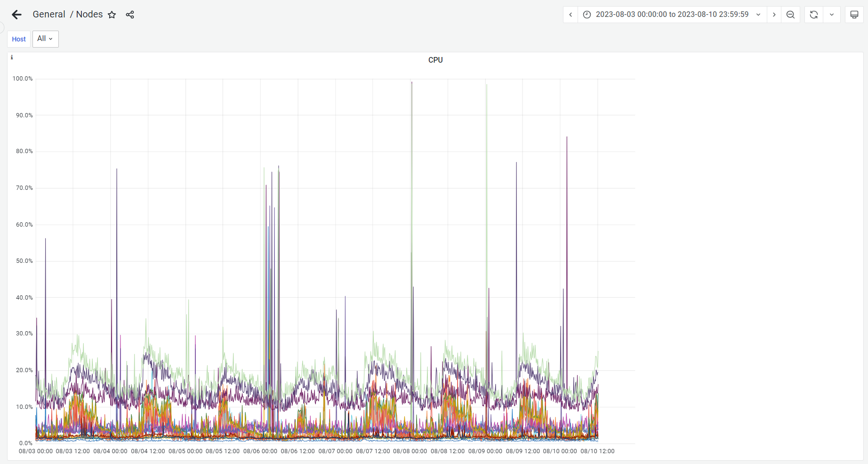868x464 pixels.
Task: Shift the time range forward with the chevron
Action: pos(774,15)
